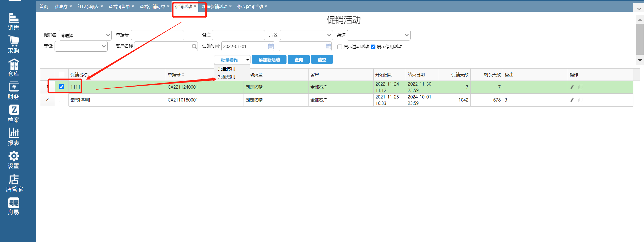Switch to the 红包余额表 tab

(88, 7)
